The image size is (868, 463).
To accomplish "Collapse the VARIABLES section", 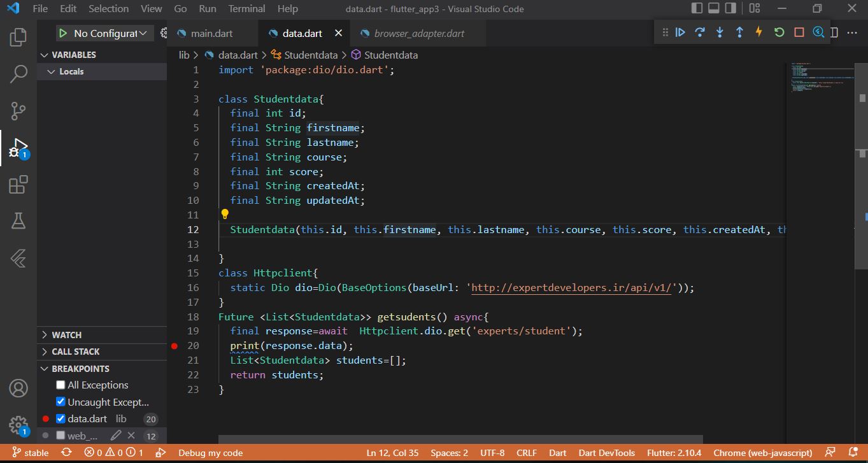I will (x=102, y=55).
